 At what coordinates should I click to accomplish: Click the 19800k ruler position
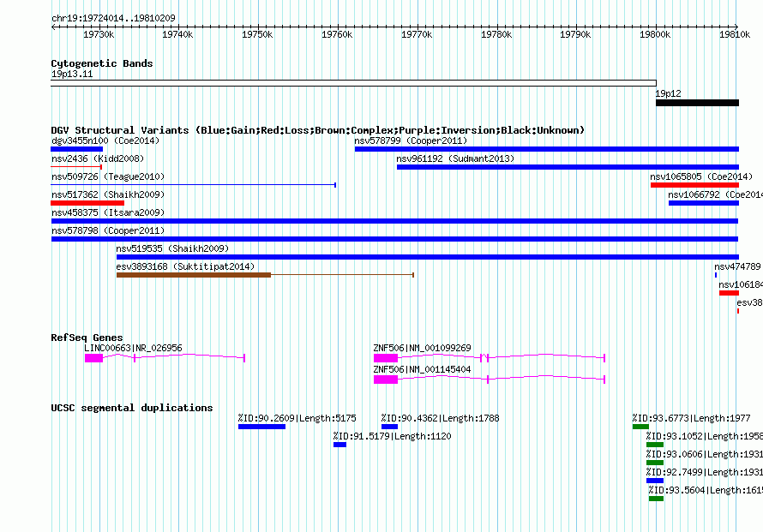tap(655, 35)
